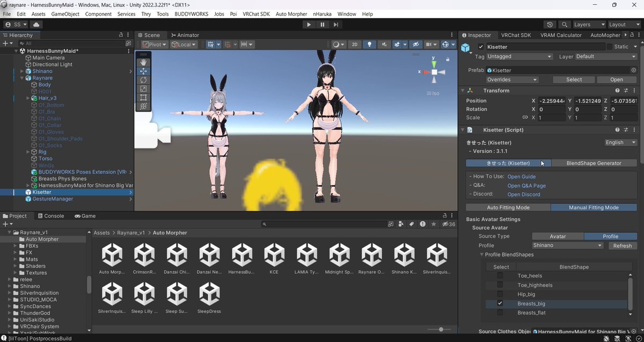This screenshot has height=342, width=644.
Task: Select the Transform tool in Scene
Action: (143, 106)
